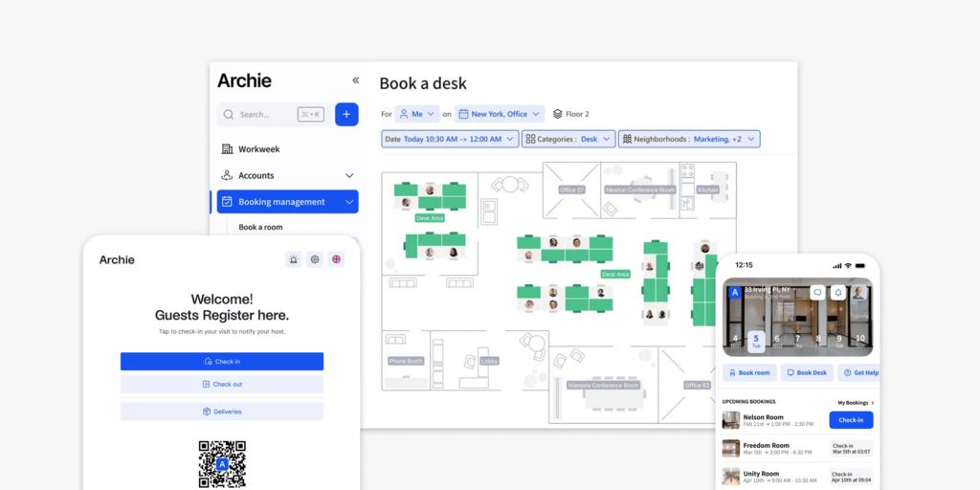This screenshot has height=490, width=980.
Task: Click the blue plus button beside Search
Action: (346, 115)
